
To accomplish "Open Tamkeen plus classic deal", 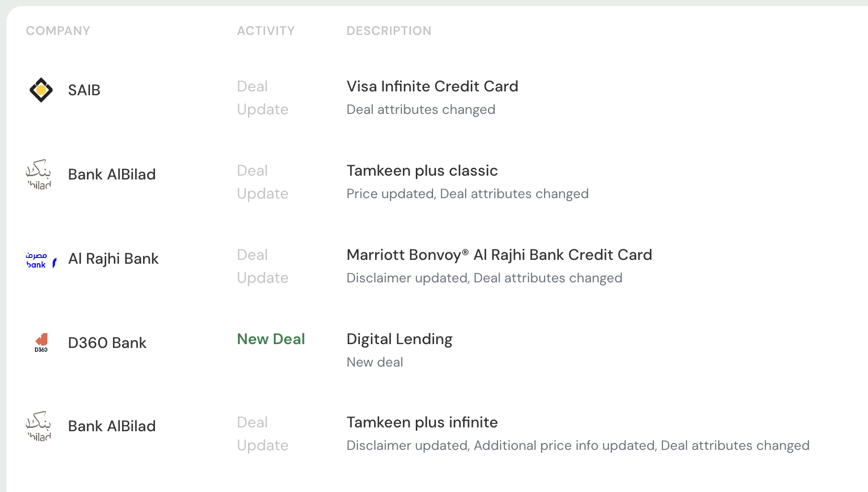I will point(422,170).
